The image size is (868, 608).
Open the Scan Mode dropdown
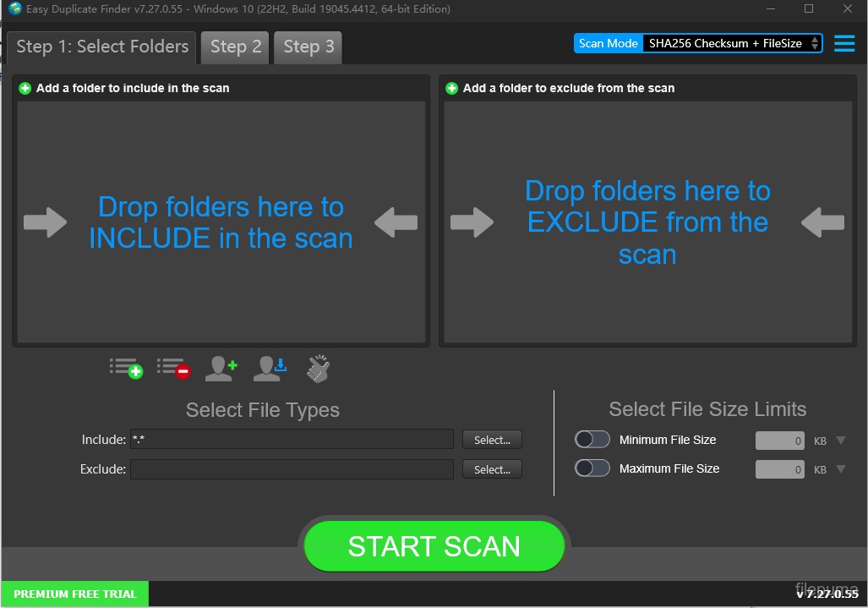coord(811,43)
